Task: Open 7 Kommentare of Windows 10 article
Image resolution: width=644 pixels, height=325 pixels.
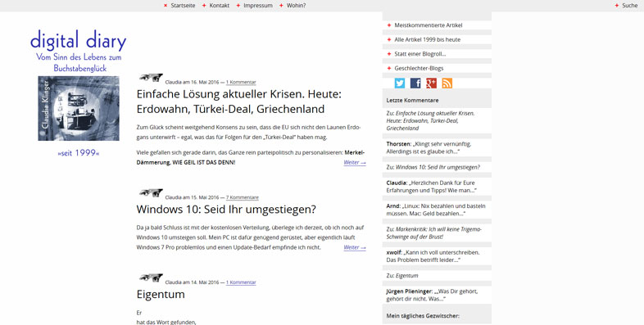Action: pos(243,197)
